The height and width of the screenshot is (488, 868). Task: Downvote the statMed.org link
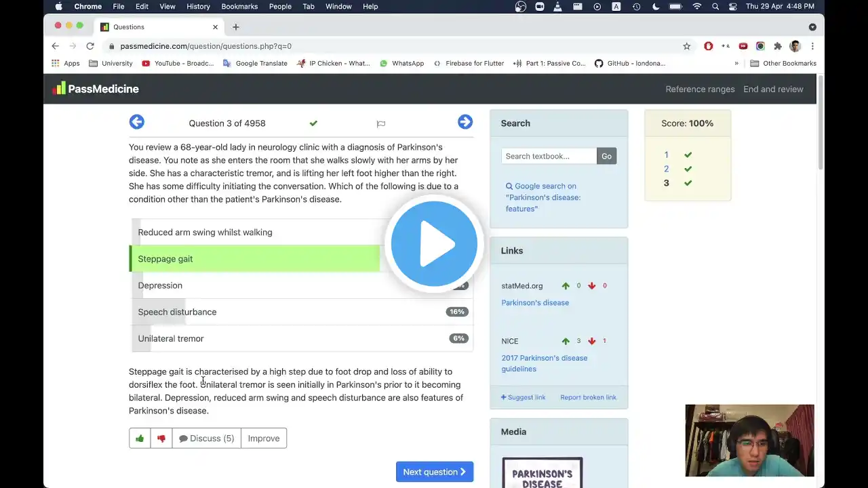(591, 286)
